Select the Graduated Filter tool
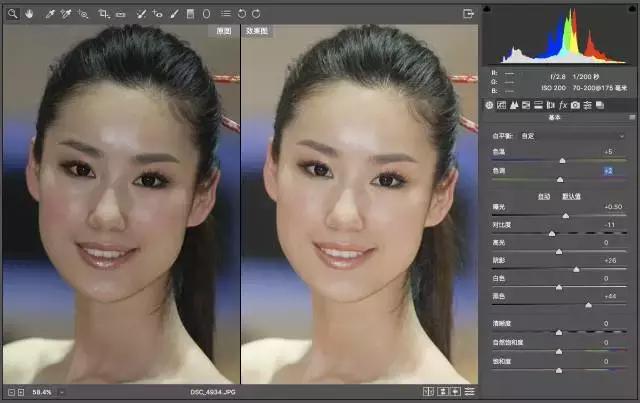Image resolution: width=640 pixels, height=403 pixels. [190, 14]
